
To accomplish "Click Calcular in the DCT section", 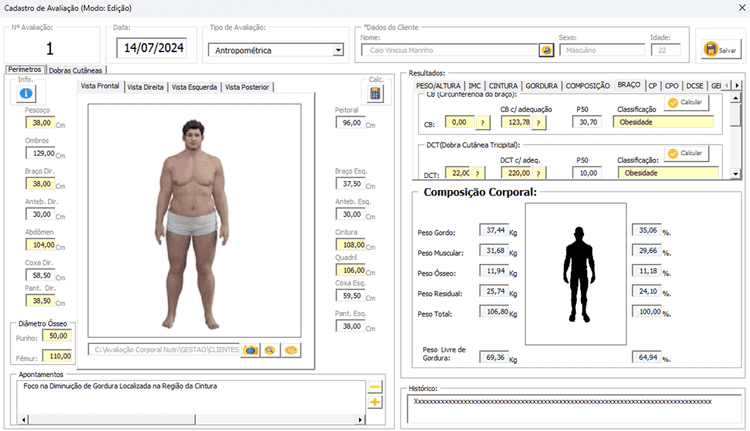I will (686, 153).
